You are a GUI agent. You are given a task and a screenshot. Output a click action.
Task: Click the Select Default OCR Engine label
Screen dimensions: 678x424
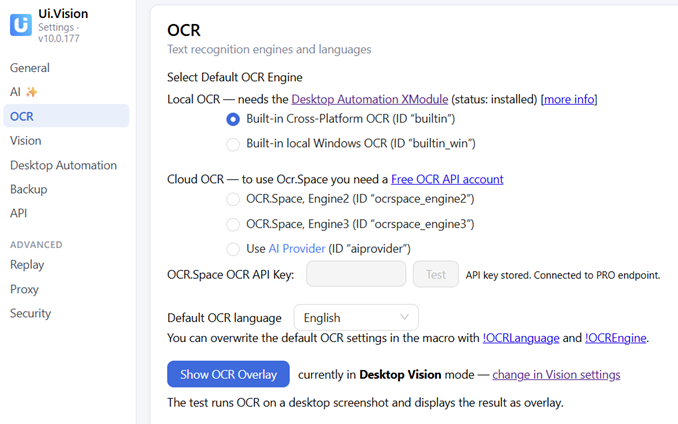pos(235,77)
